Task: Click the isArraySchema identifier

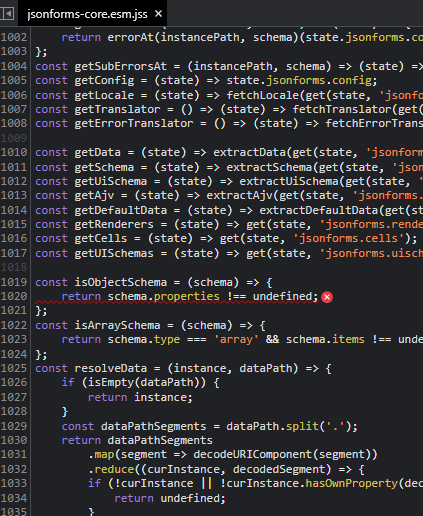Action: (117, 325)
